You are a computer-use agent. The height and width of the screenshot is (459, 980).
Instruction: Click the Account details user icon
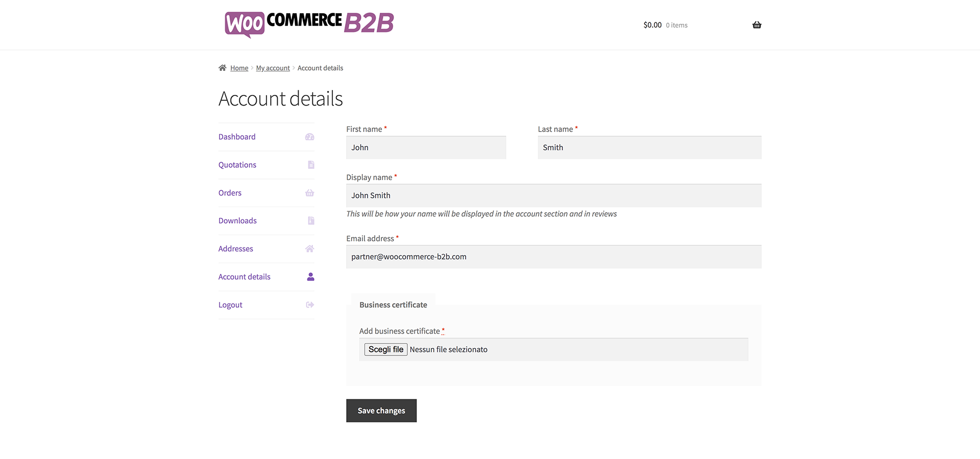pyautogui.click(x=310, y=277)
